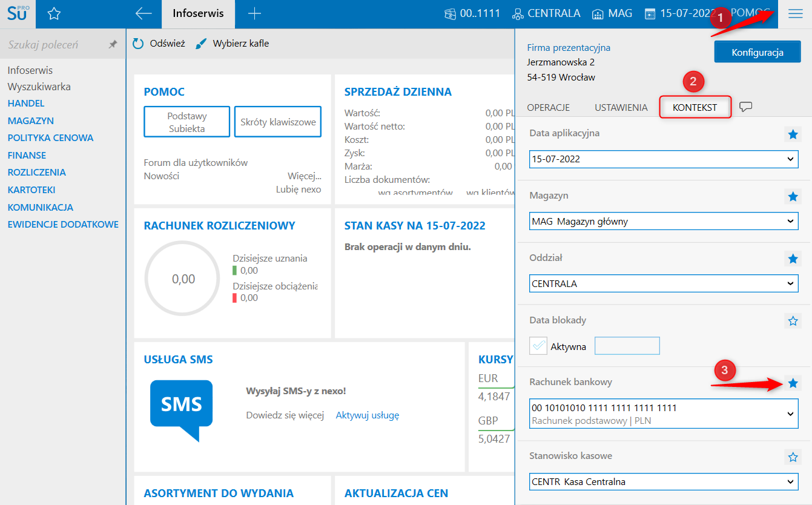
Task: Open the Data aplikacyjna date dropdown
Action: point(664,159)
